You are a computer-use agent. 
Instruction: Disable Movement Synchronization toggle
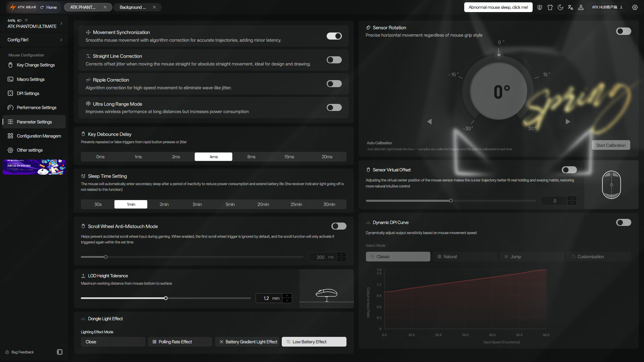334,36
